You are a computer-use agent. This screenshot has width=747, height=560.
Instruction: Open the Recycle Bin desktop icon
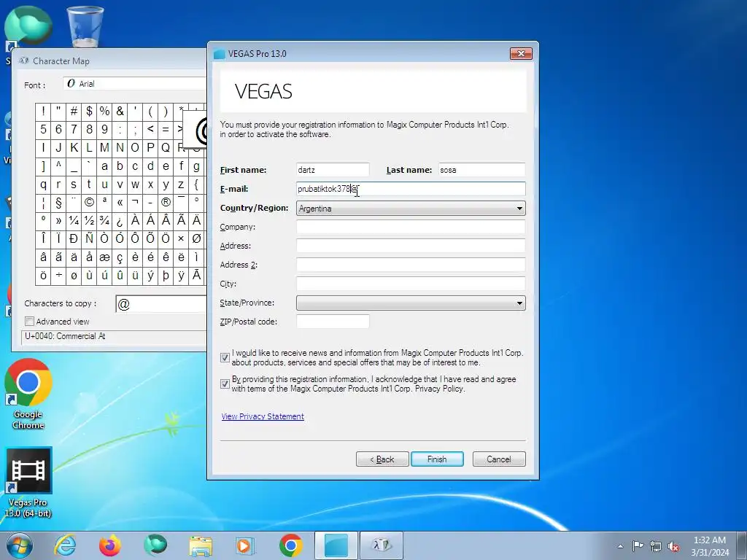click(x=85, y=27)
